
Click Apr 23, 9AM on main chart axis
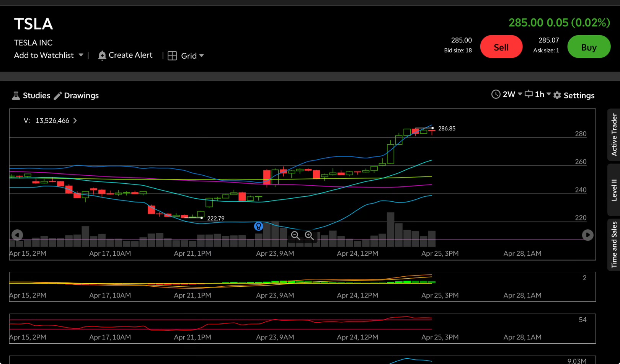[x=275, y=253]
